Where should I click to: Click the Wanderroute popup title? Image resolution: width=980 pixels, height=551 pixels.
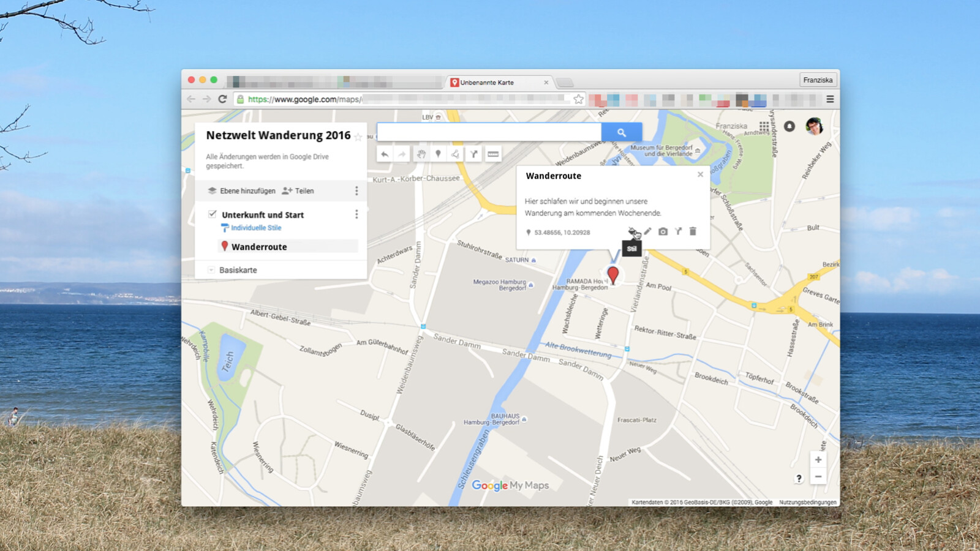(x=554, y=176)
